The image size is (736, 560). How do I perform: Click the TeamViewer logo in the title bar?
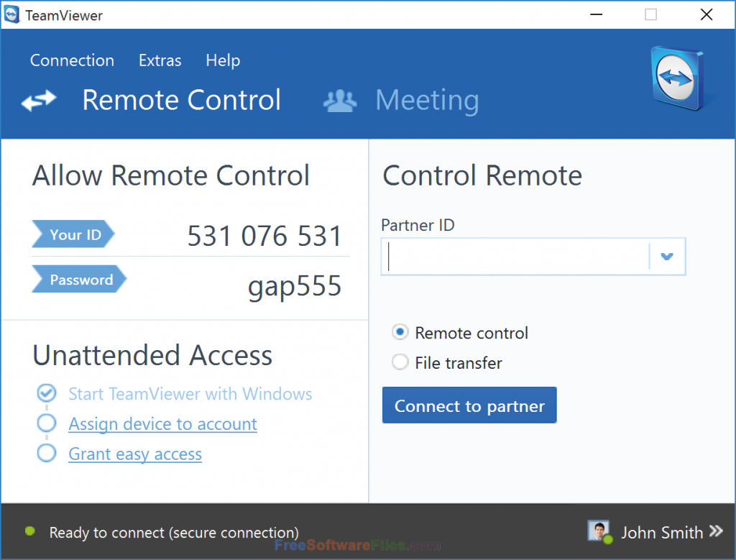[x=12, y=14]
